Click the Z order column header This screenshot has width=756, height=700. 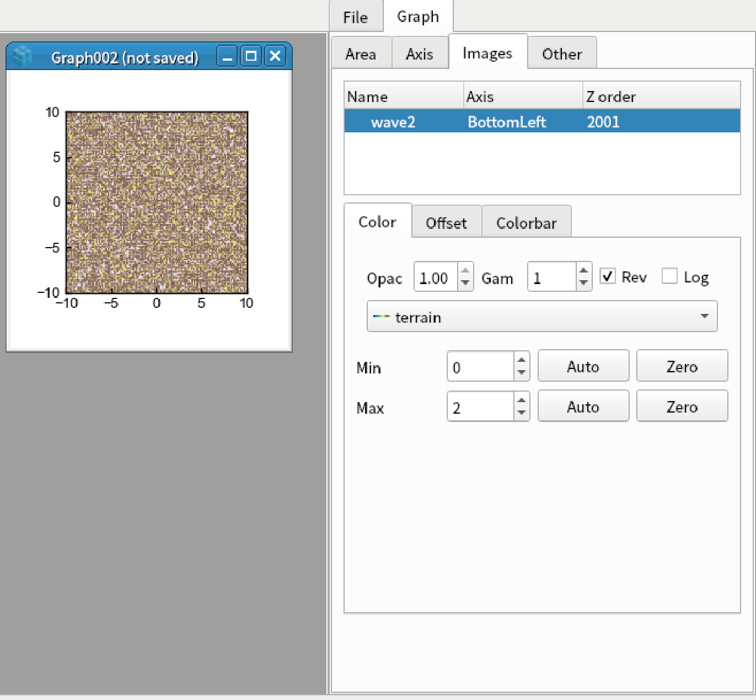pyautogui.click(x=661, y=97)
